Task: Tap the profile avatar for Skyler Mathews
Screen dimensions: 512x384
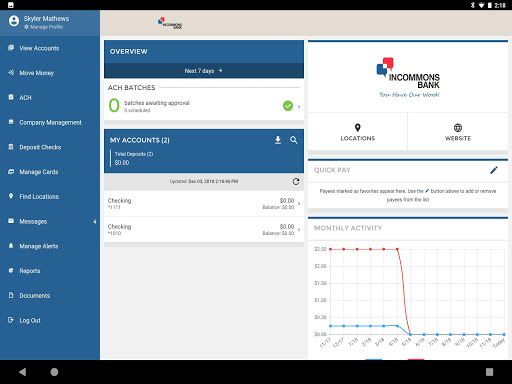Action: tap(14, 21)
